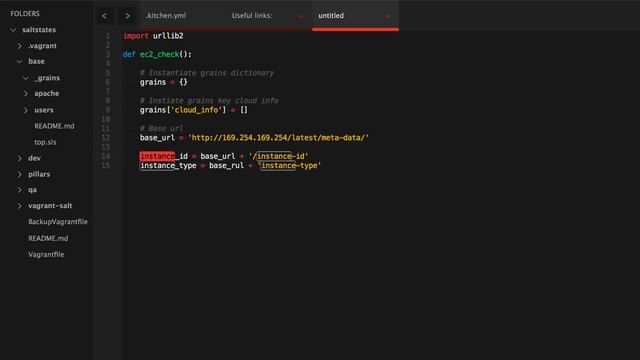The image size is (640, 360).
Task: Select the vagrant-salt folder label
Action: point(50,206)
